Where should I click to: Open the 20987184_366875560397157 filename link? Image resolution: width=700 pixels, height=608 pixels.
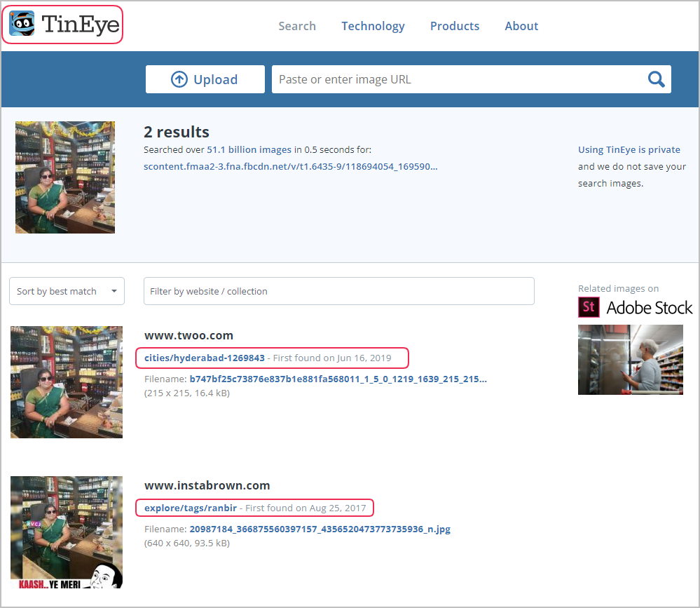pos(320,529)
